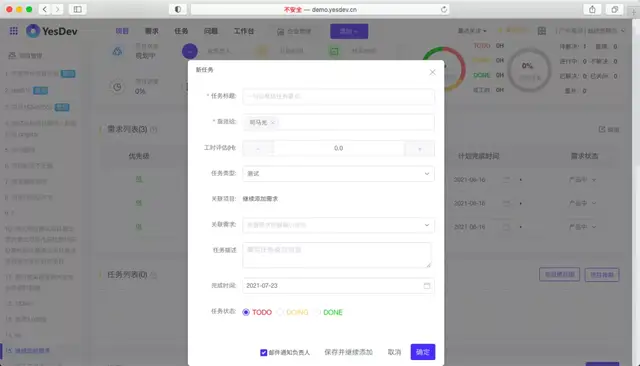
Task: Toggle the 邮件通知负责人 checkbox
Action: coord(263,352)
